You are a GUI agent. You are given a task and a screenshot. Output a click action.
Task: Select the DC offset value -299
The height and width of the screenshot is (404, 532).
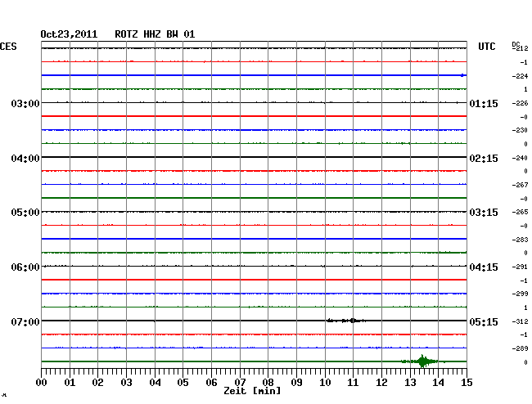tap(520, 294)
